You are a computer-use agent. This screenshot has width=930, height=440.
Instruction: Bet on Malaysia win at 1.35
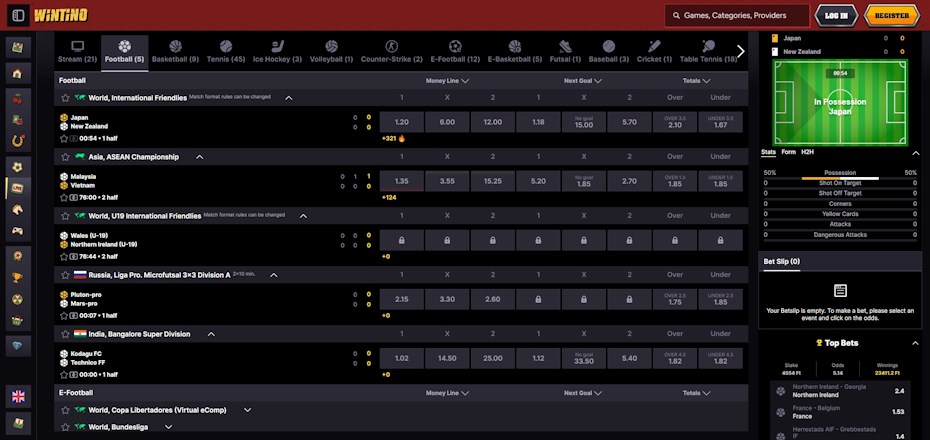tap(402, 181)
